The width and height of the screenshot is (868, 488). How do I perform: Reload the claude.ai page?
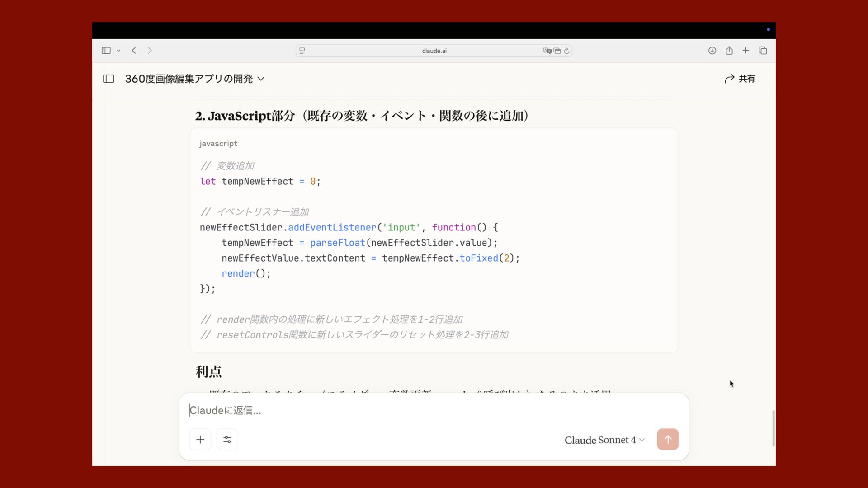(566, 51)
